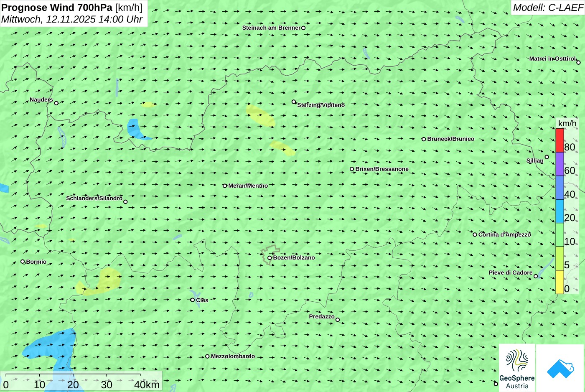Click the Meran/Merano city marker
This screenshot has width=585, height=392.
click(x=225, y=186)
